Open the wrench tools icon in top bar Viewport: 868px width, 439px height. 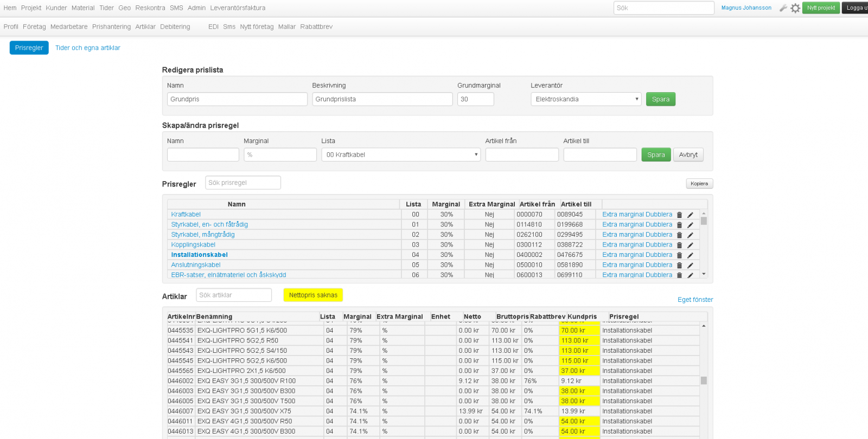[783, 8]
